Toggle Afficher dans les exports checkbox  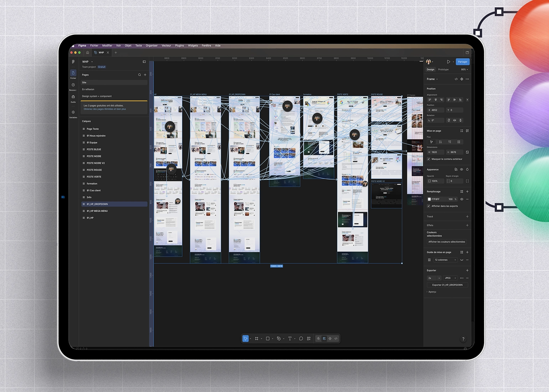point(429,206)
